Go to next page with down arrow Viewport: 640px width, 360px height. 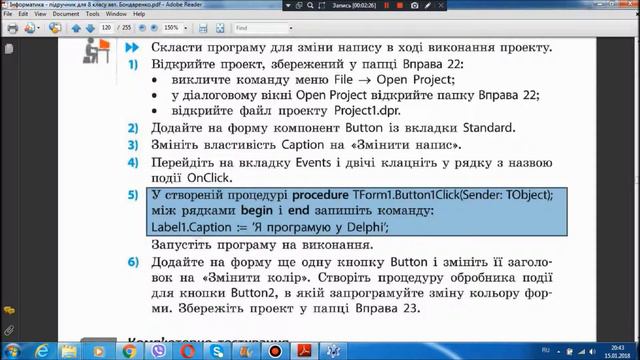pos(90,28)
